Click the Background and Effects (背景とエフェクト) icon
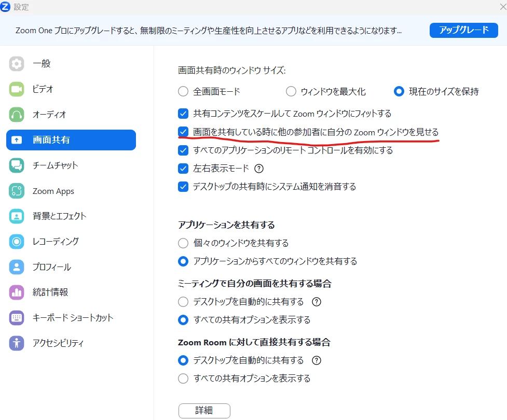This screenshot has width=507, height=420. click(x=17, y=216)
